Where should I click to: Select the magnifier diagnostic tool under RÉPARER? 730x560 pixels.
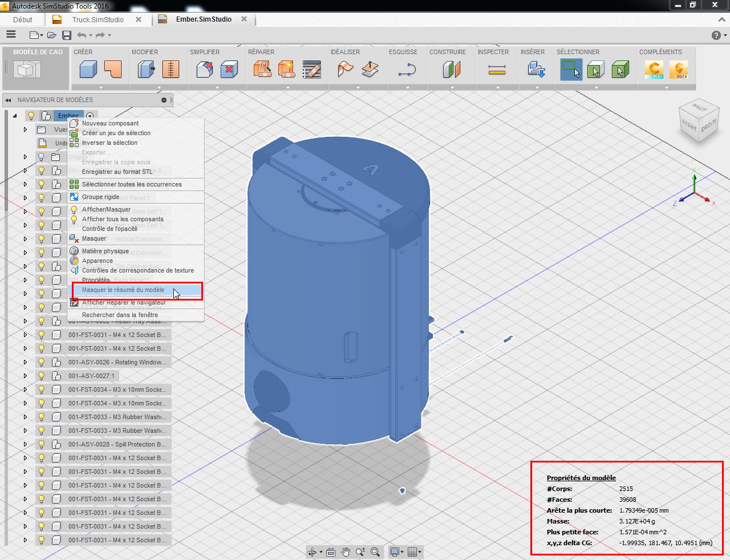coord(262,70)
